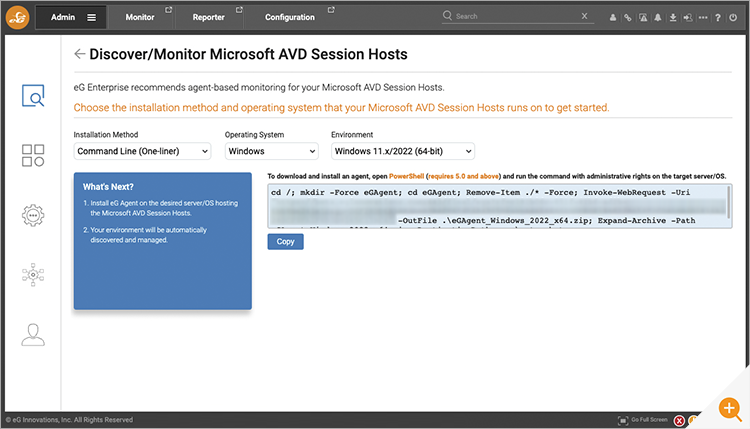Click the red X icon in footer

679,420
